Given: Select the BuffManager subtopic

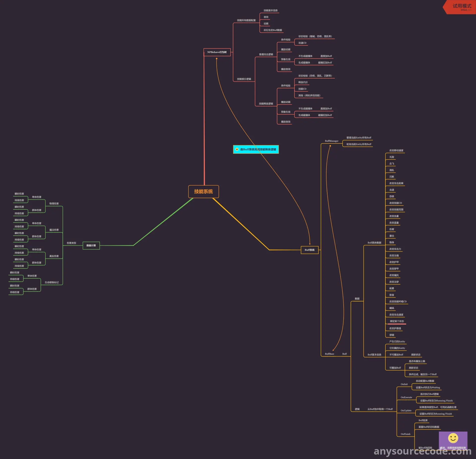Looking at the screenshot, I should [x=331, y=141].
